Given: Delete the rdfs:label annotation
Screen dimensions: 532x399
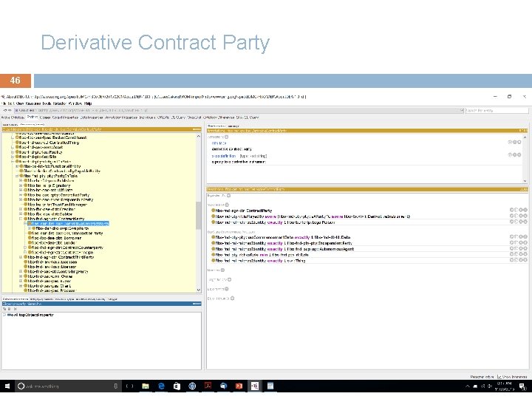Looking at the screenshot, I should coord(514,142).
